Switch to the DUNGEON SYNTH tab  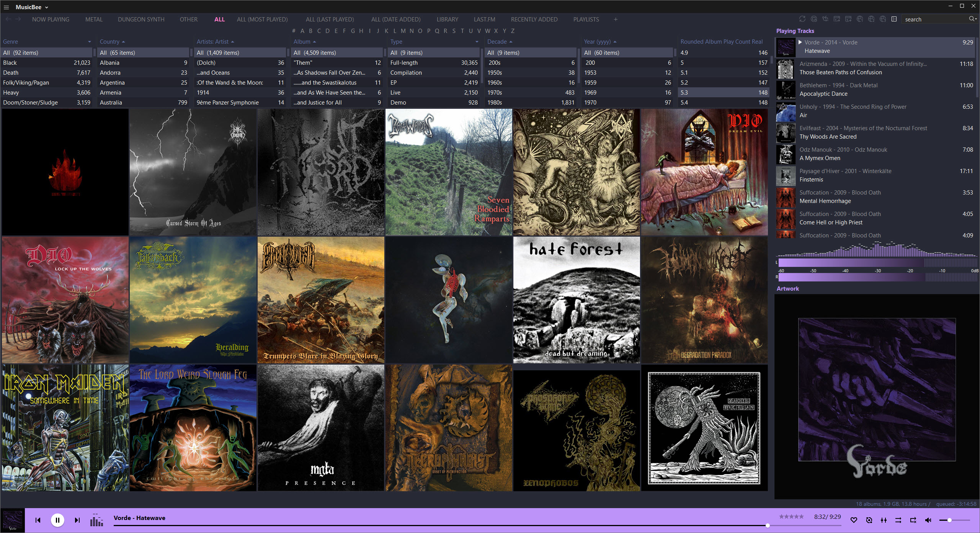[x=141, y=19]
